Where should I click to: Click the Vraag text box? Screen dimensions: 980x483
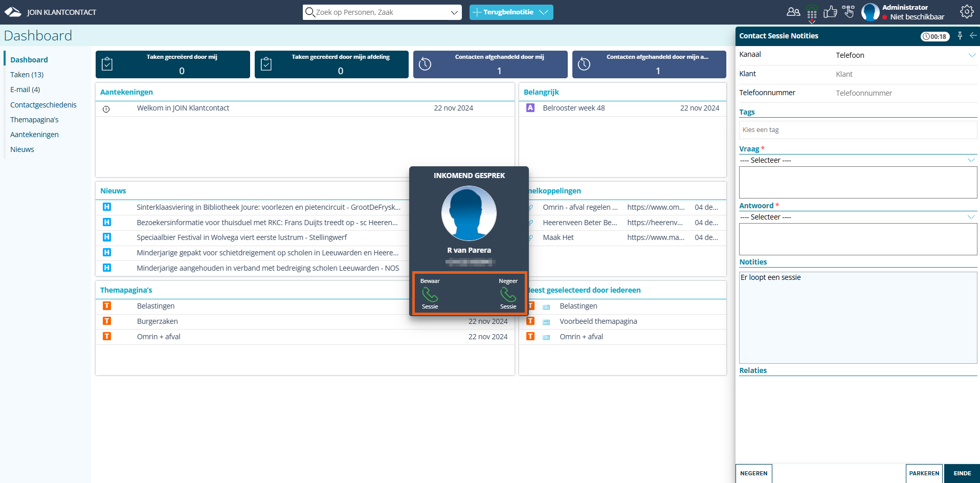click(858, 182)
